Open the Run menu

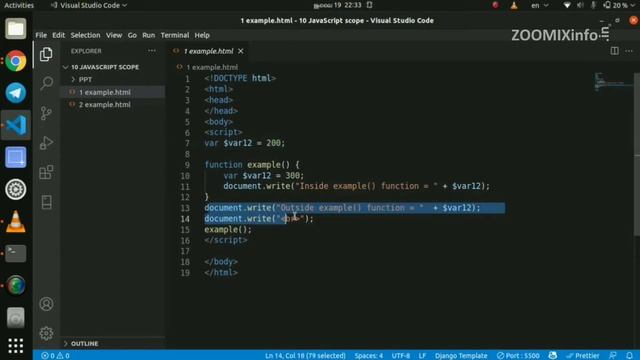[149, 35]
